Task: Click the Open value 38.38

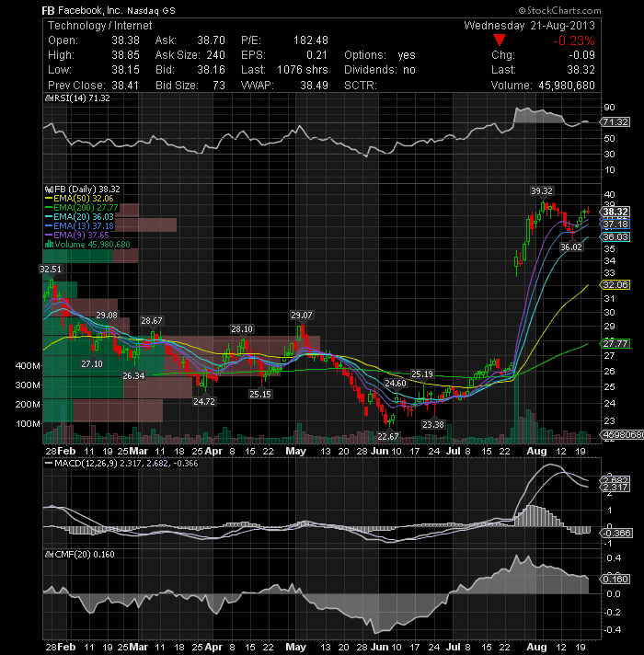Action: click(x=125, y=40)
